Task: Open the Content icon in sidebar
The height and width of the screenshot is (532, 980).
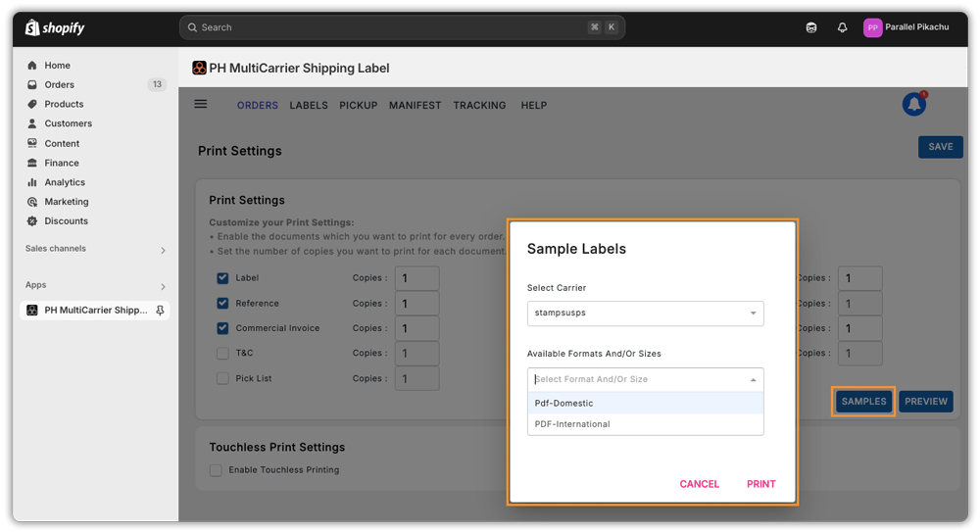Action: [32, 143]
